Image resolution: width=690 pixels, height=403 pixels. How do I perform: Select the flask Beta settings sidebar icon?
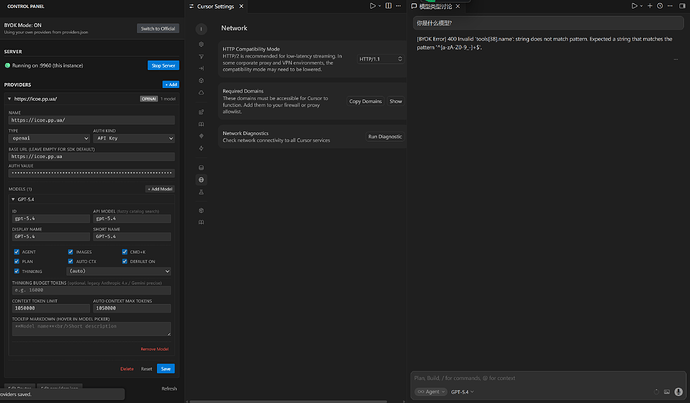201,192
